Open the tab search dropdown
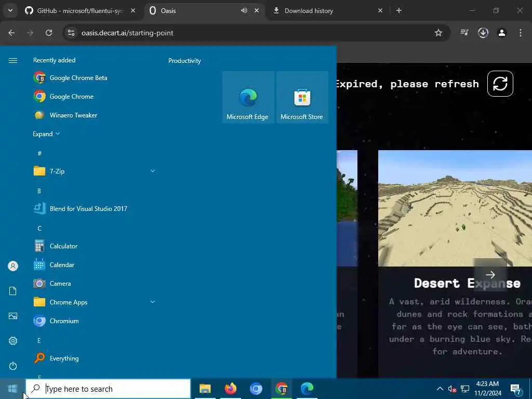 (x=10, y=10)
